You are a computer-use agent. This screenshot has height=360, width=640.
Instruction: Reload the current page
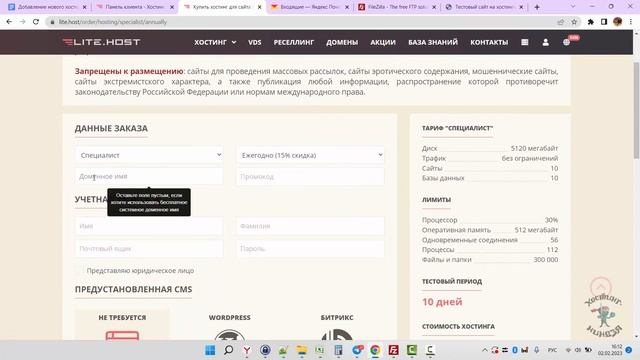[x=36, y=22]
